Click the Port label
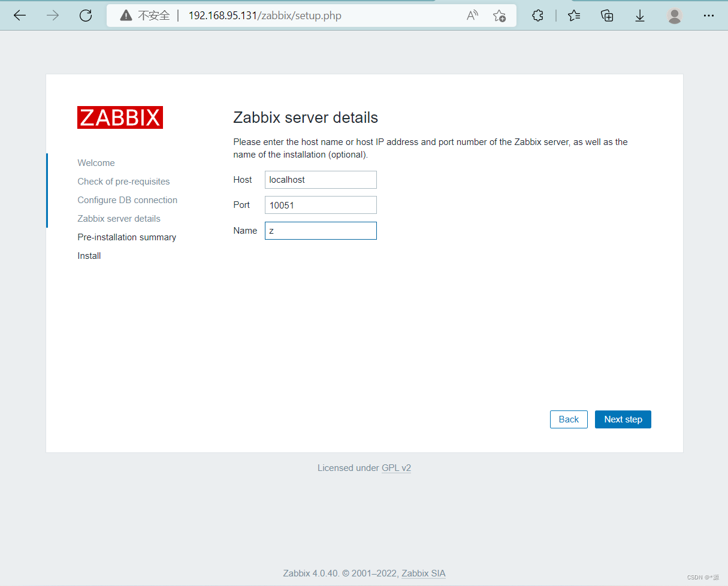The height and width of the screenshot is (586, 728). pyautogui.click(x=241, y=205)
